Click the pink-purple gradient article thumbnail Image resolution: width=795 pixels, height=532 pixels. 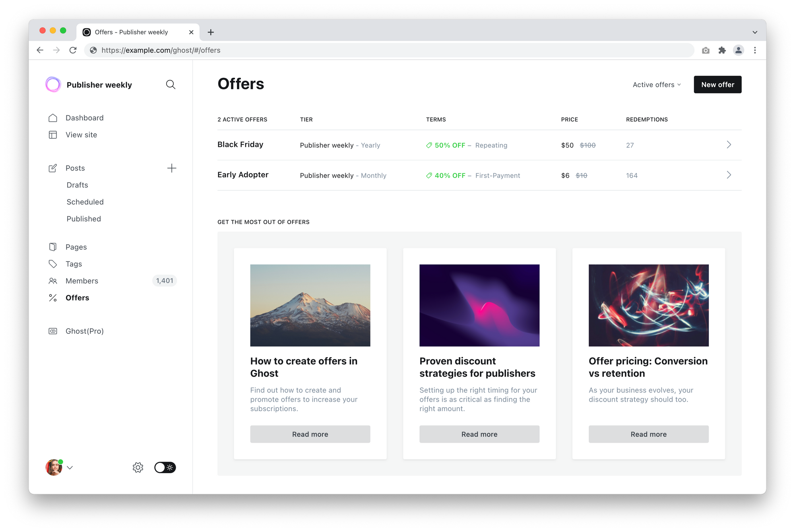479,305
